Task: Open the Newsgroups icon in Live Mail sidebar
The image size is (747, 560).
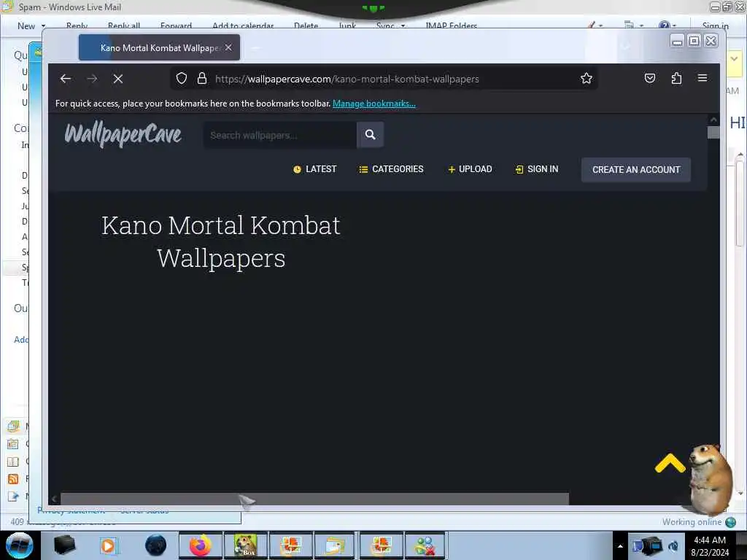Action: (13, 497)
